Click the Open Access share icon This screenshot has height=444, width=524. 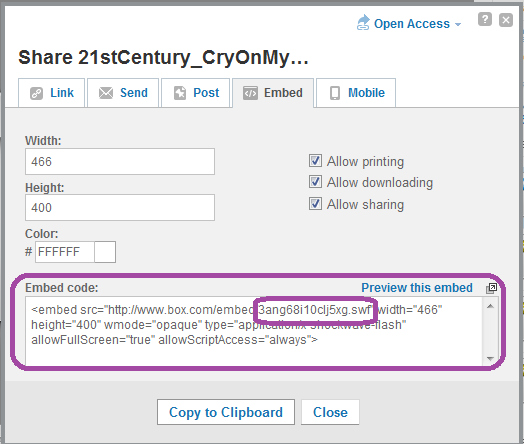[x=363, y=23]
